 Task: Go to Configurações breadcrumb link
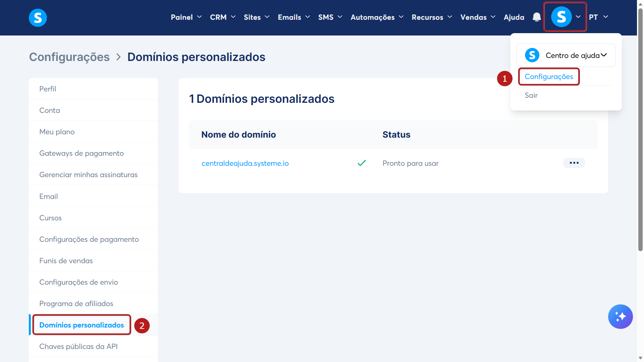(69, 57)
